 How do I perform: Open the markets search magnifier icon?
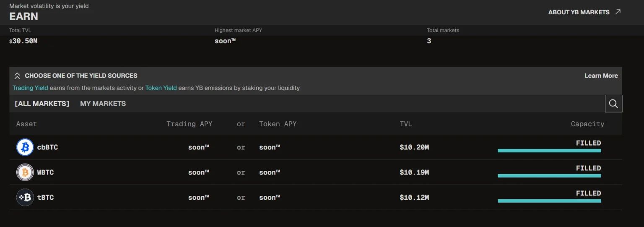click(x=613, y=104)
